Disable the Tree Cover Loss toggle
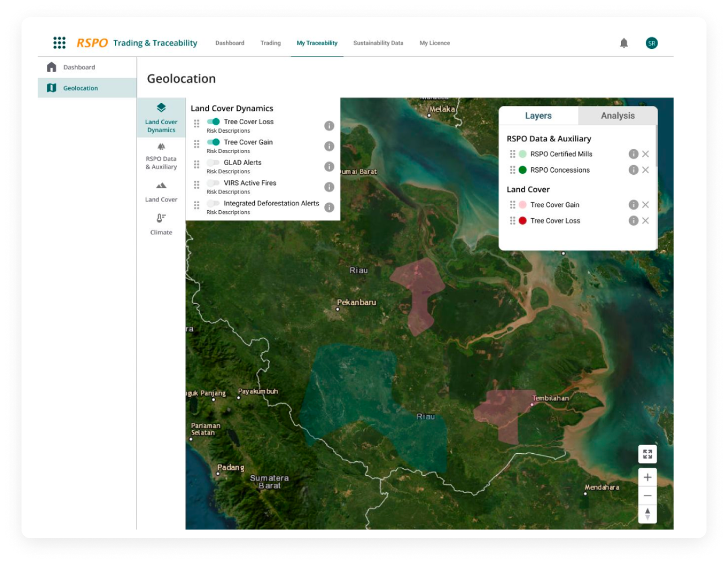This screenshot has height=564, width=728. click(x=213, y=122)
